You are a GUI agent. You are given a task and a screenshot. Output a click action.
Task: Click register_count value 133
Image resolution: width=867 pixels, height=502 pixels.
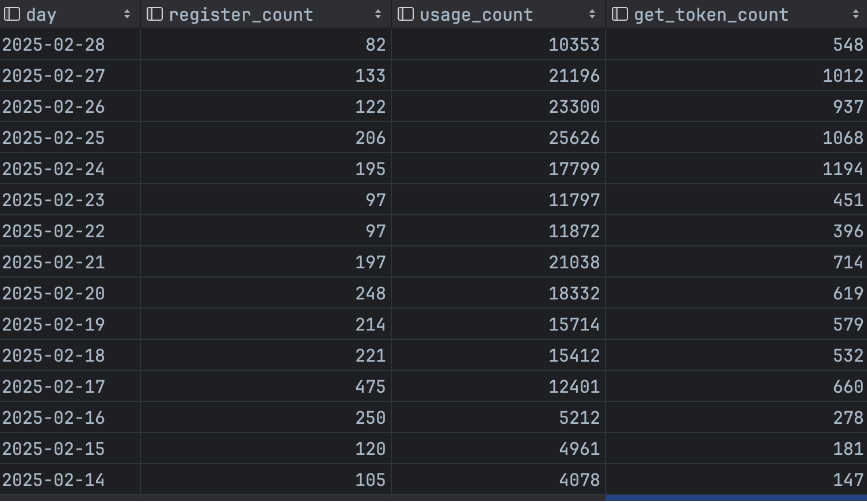click(x=370, y=76)
